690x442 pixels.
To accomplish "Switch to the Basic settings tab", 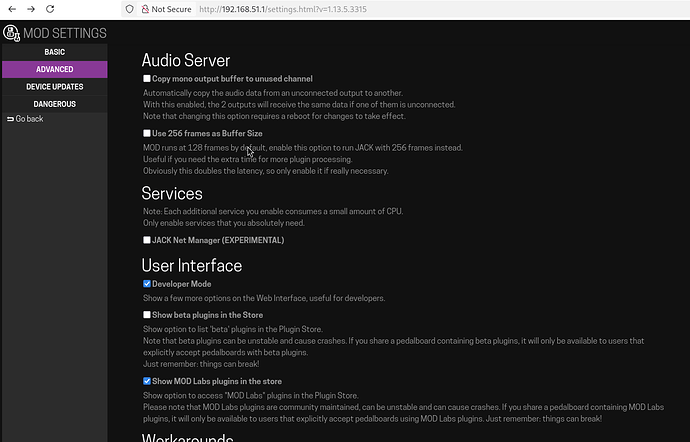I will pos(54,52).
